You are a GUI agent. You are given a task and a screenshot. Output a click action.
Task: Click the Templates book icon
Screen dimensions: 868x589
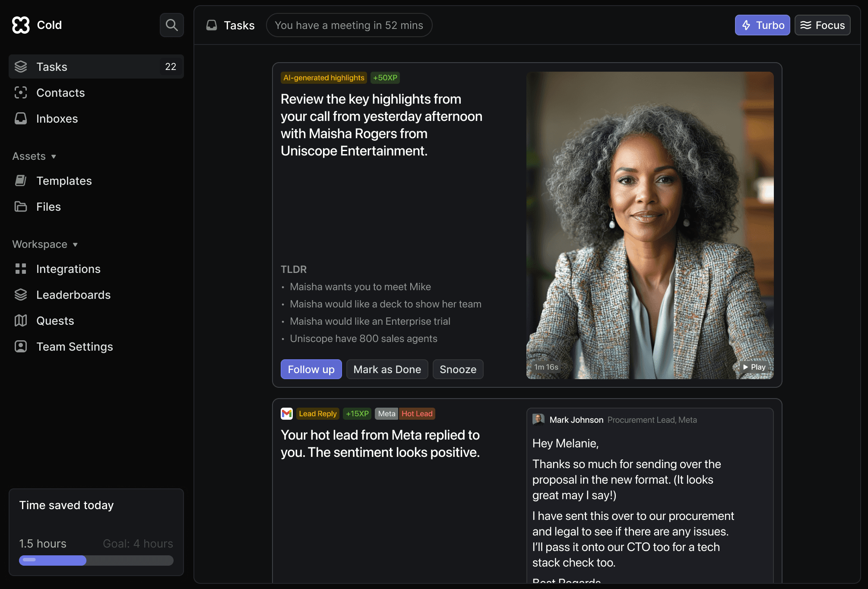pos(21,180)
